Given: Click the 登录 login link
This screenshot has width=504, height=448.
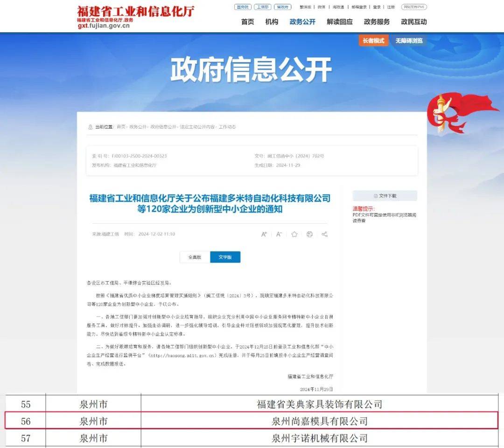Looking at the screenshot, I should click(x=377, y=7).
